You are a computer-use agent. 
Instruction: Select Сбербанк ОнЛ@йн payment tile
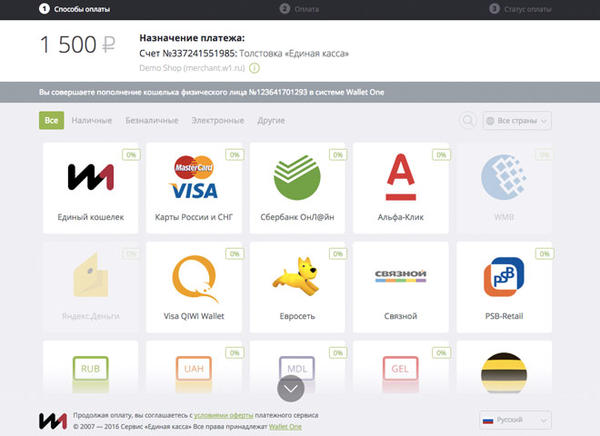tap(297, 188)
